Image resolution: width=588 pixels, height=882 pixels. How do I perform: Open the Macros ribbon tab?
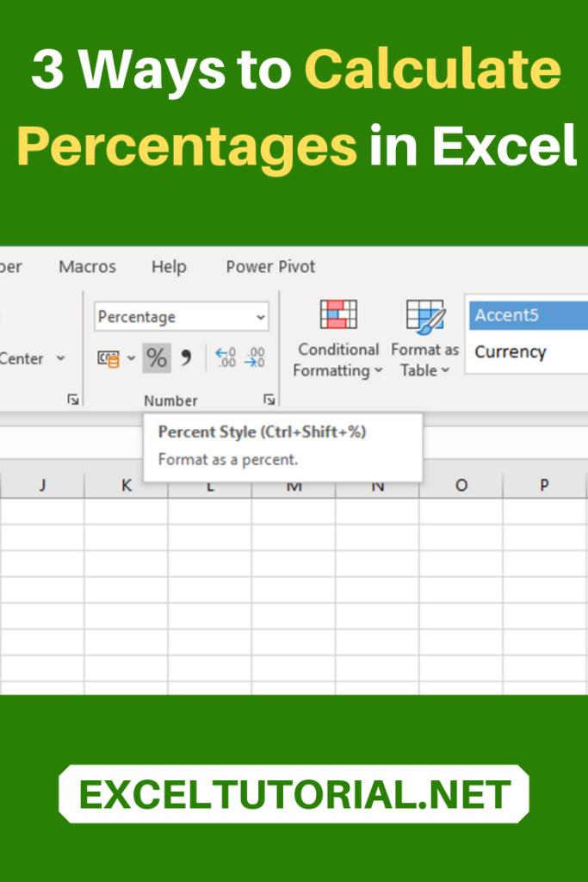tap(87, 267)
